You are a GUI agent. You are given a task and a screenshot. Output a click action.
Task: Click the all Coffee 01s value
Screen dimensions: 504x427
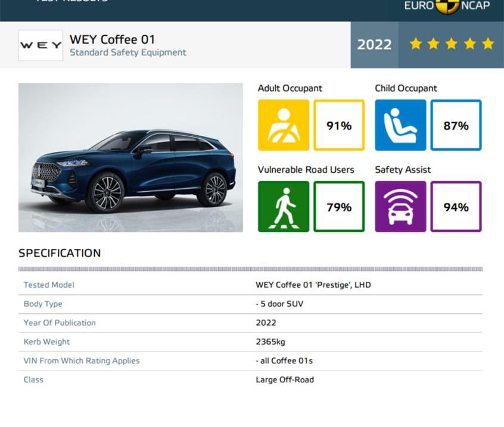284,361
